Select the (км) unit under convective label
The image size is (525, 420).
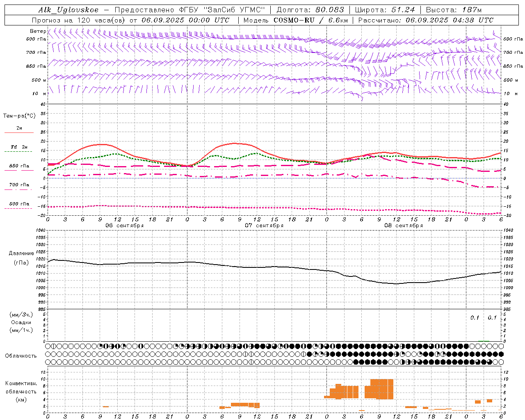pos(21,399)
